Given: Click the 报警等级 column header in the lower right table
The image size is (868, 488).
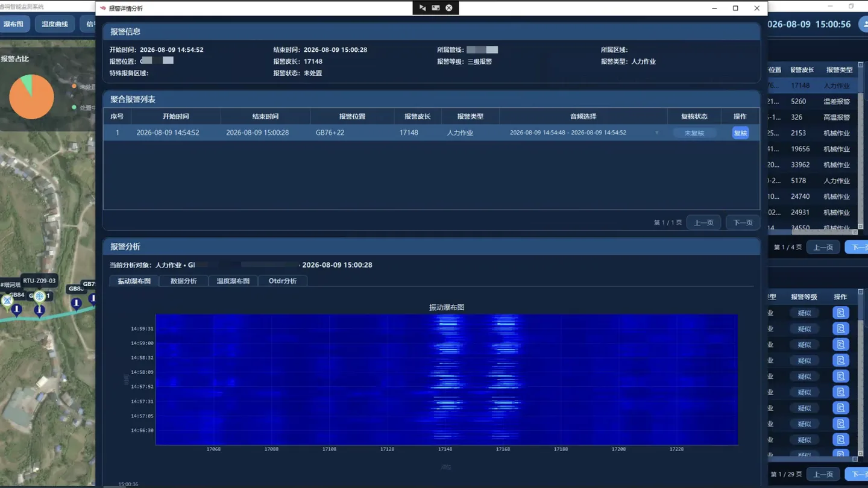Looking at the screenshot, I should [x=804, y=297].
